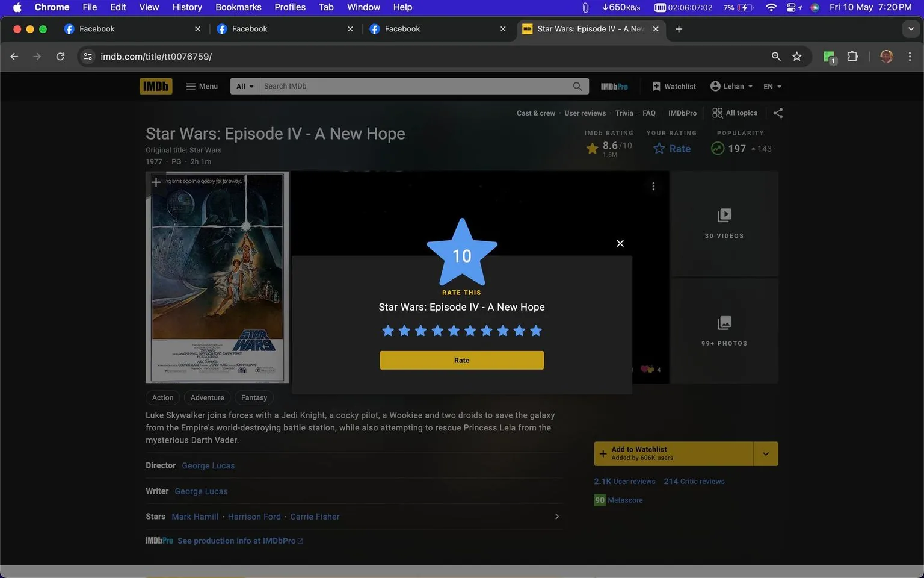Click the heart reaction on the trailer

click(x=645, y=370)
